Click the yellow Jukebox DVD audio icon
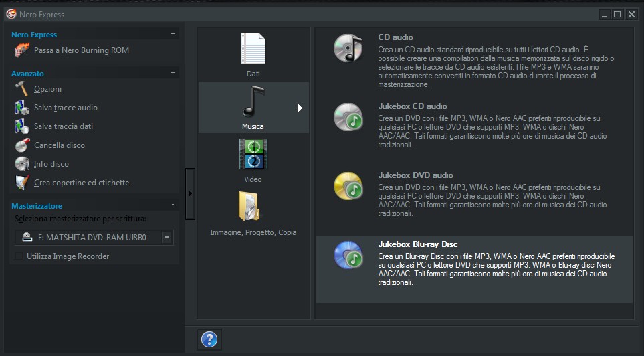 [x=348, y=186]
